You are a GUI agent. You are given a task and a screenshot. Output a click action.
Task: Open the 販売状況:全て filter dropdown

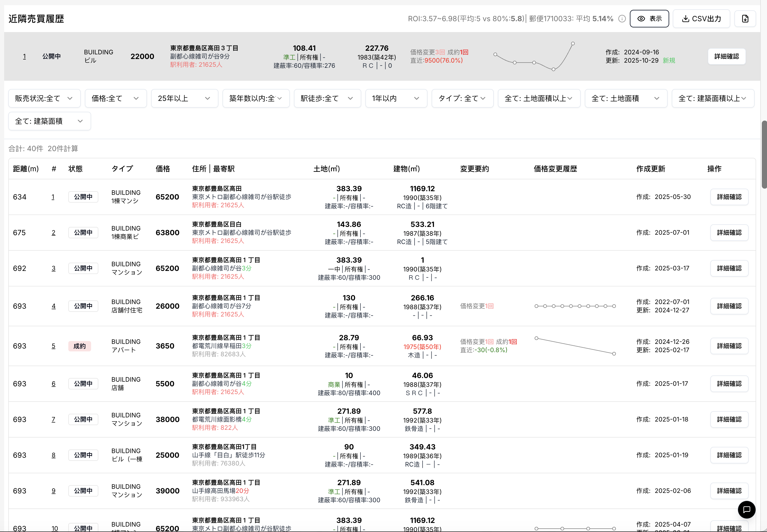coord(44,98)
